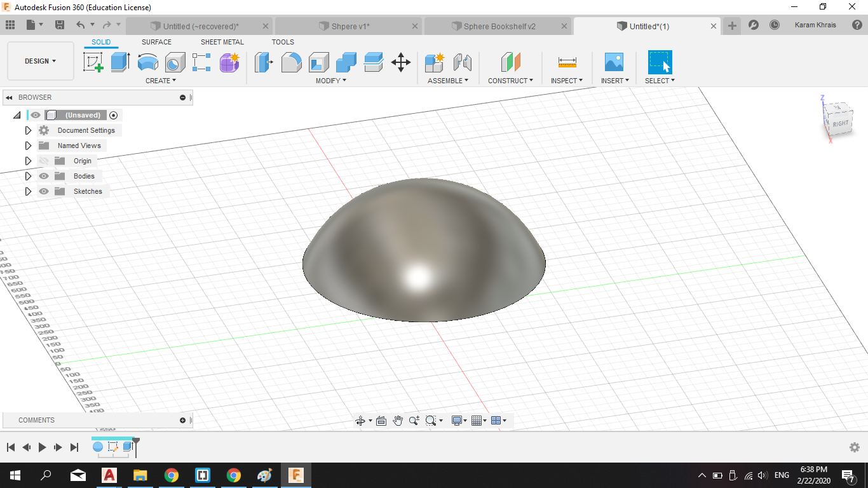The image size is (868, 488).
Task: Open the Job Status clock icon
Action: [775, 25]
